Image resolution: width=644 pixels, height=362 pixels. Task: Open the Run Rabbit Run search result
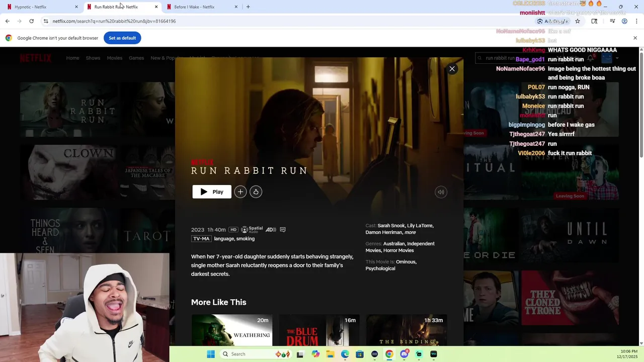pyautogui.click(x=68, y=109)
